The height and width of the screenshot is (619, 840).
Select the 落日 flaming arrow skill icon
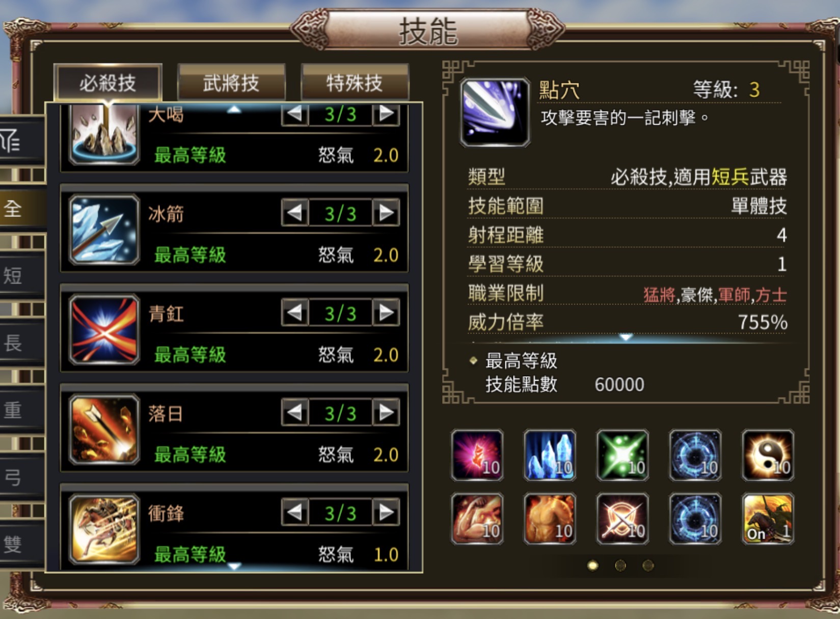tap(104, 429)
